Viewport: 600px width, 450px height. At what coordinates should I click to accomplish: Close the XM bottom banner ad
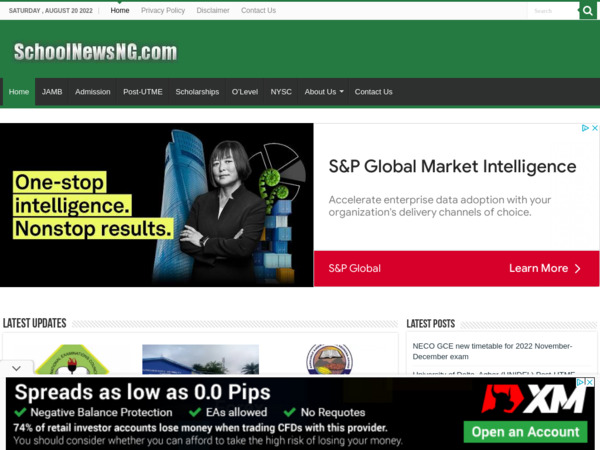[590, 382]
